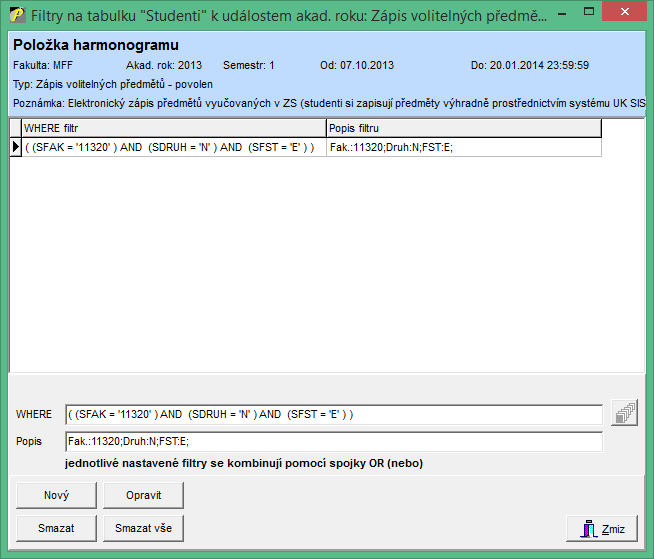Hit Smazat vše to delete all filters
Screen dimensions: 654x559
[x=143, y=528]
